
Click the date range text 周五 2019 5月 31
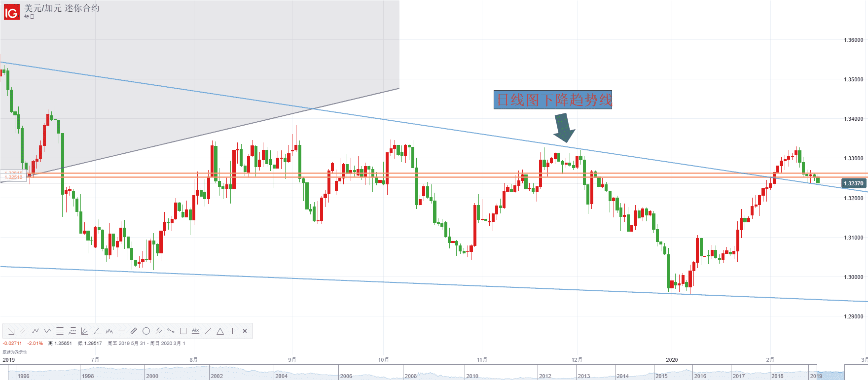click(127, 344)
